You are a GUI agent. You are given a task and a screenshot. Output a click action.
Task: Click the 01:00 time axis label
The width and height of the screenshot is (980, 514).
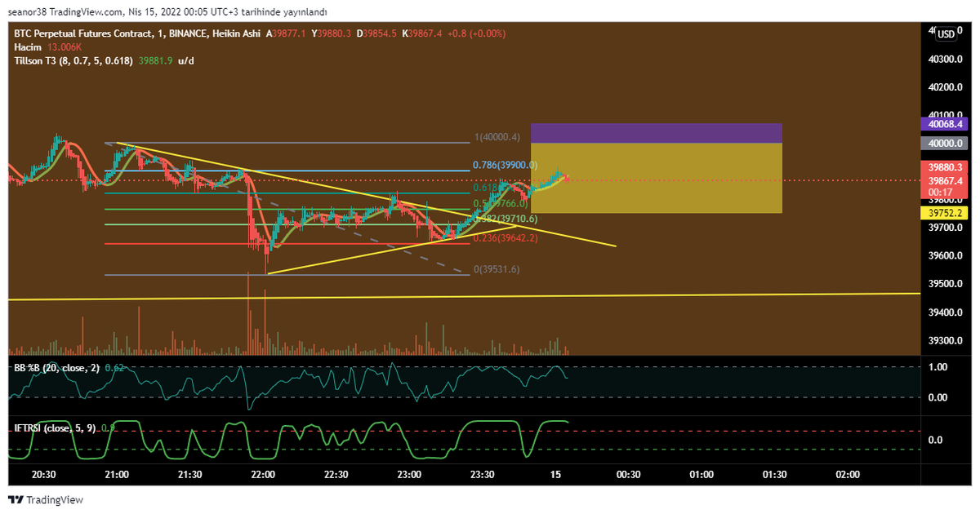point(702,475)
